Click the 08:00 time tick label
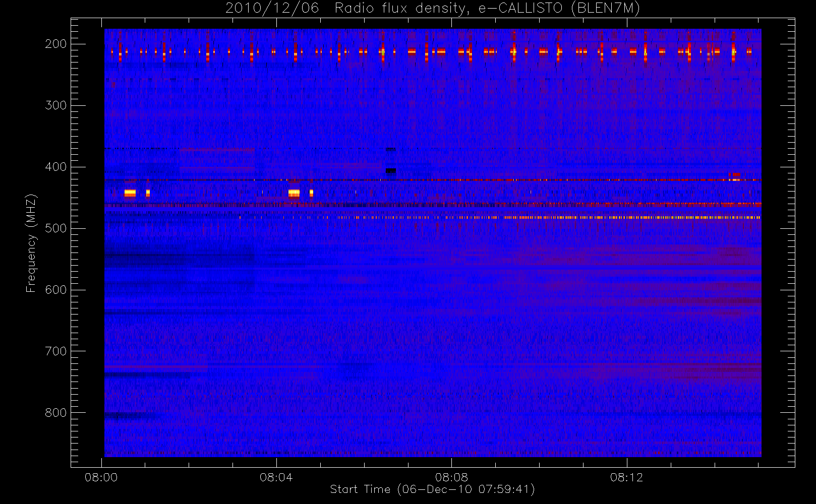816x504 pixels. pyautogui.click(x=101, y=477)
